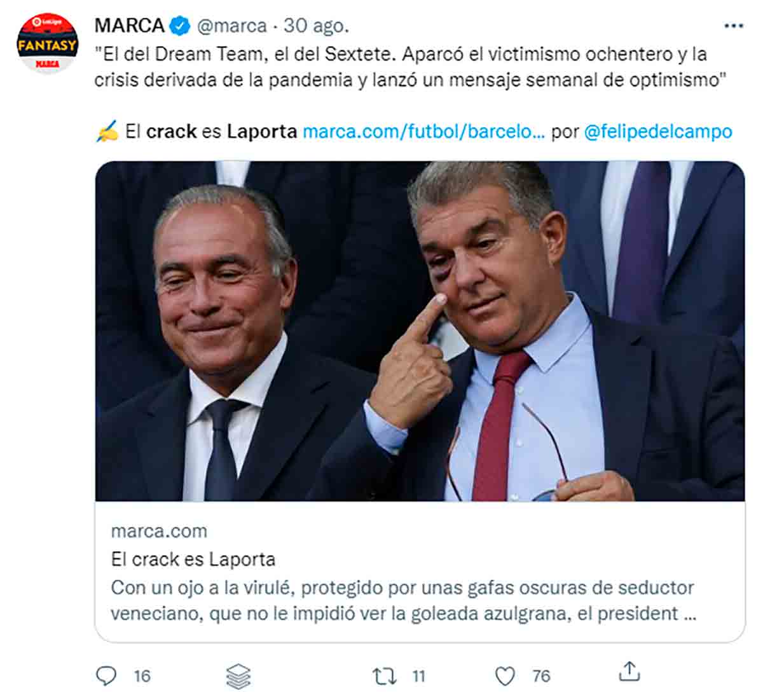The image size is (763, 700).
Task: Open the 30 ago. timestamp
Action: (316, 26)
